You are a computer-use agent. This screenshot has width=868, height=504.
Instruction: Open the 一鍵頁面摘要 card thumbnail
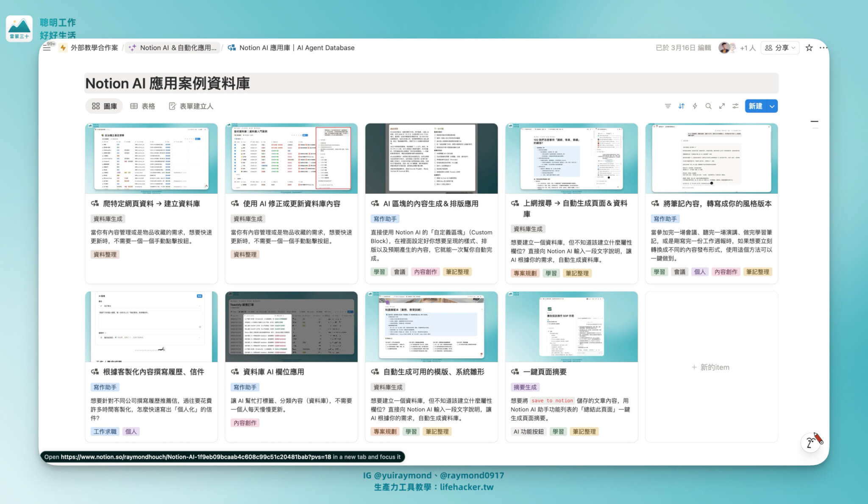pyautogui.click(x=571, y=327)
